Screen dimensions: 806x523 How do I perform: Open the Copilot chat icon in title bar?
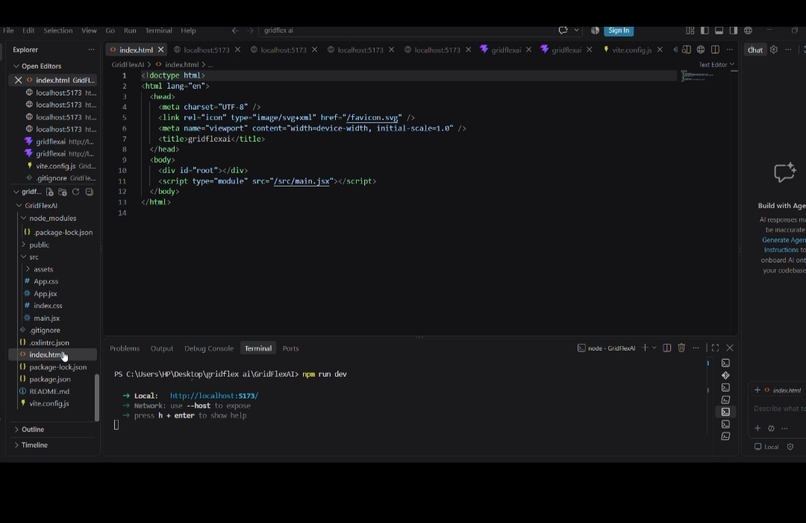[563, 30]
